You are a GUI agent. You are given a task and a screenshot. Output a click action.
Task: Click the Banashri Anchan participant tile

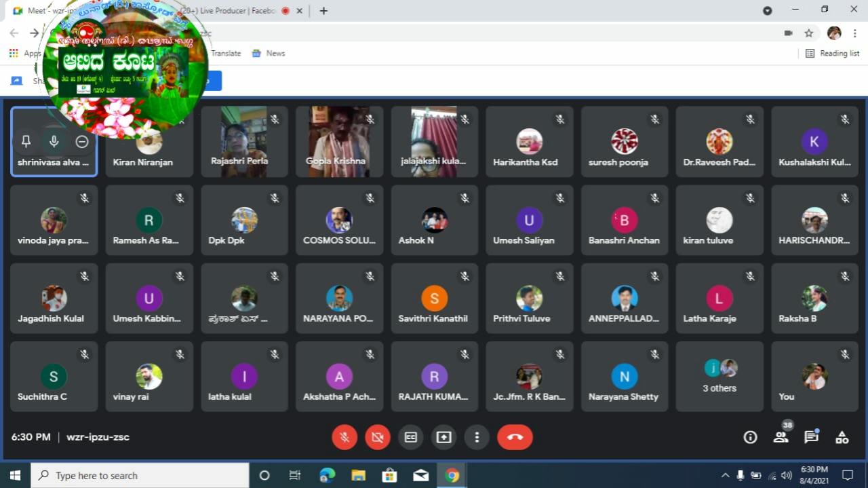point(625,221)
